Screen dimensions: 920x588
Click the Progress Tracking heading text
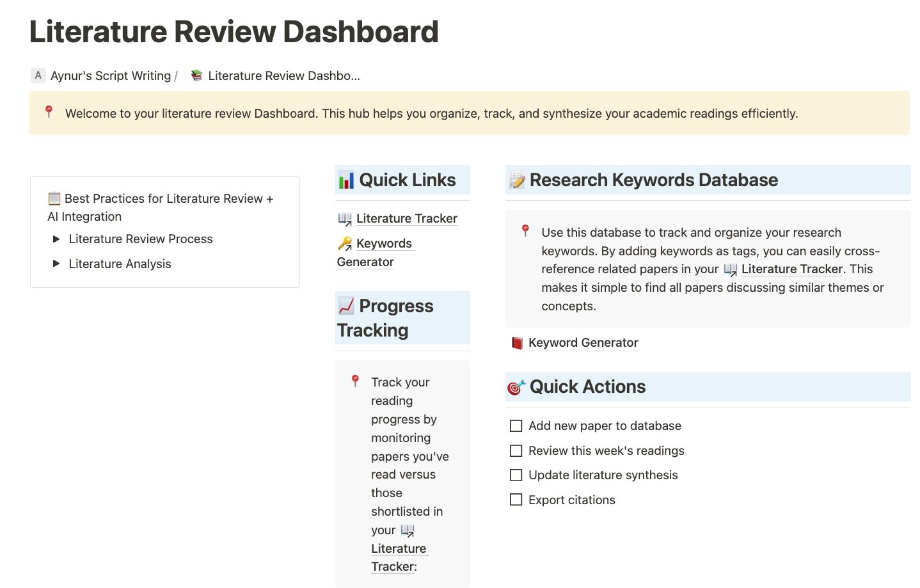pos(385,318)
